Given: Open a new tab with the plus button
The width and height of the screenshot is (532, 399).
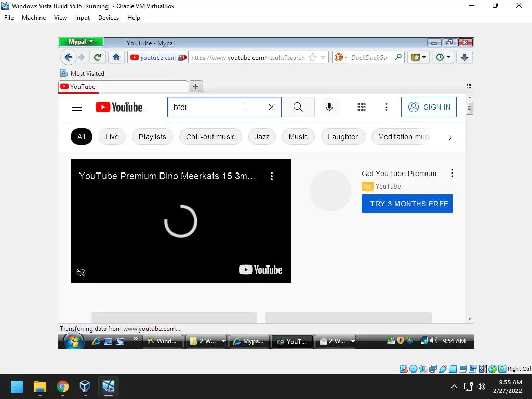Looking at the screenshot, I should (196, 86).
